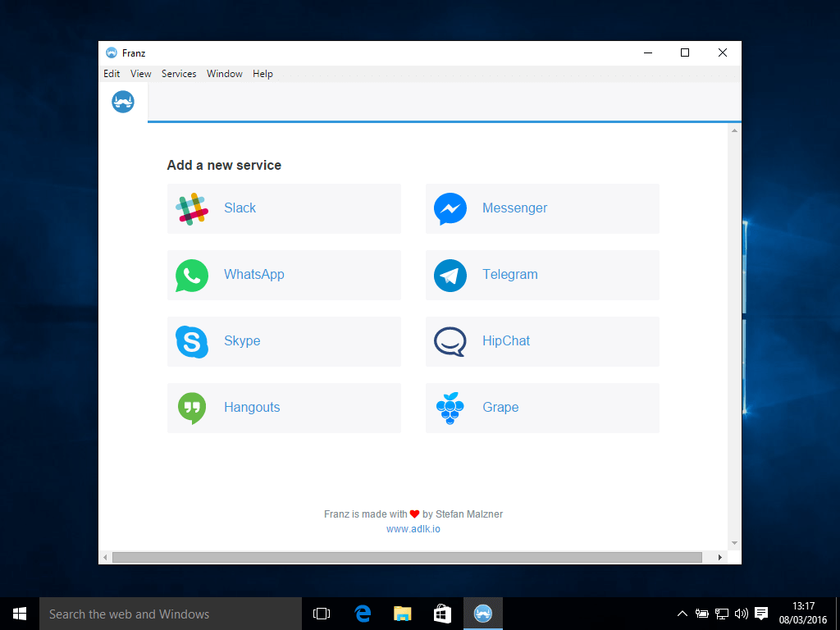Open the Edit menu
The height and width of the screenshot is (630, 840).
tap(112, 74)
